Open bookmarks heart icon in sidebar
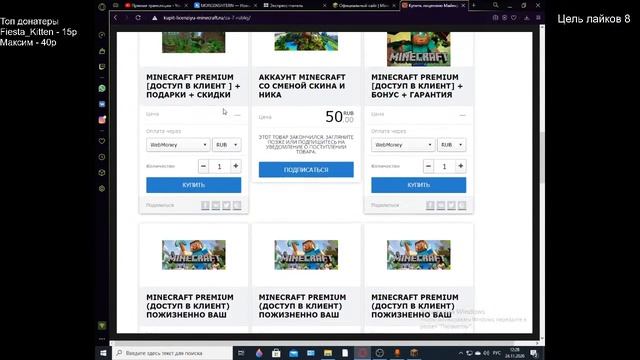 (102, 141)
